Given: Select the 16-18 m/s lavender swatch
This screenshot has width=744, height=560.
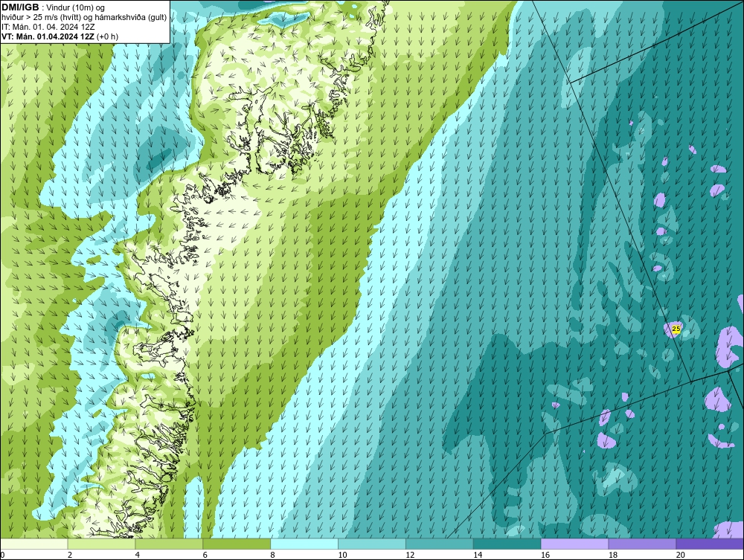Looking at the screenshot, I should coord(574,544).
